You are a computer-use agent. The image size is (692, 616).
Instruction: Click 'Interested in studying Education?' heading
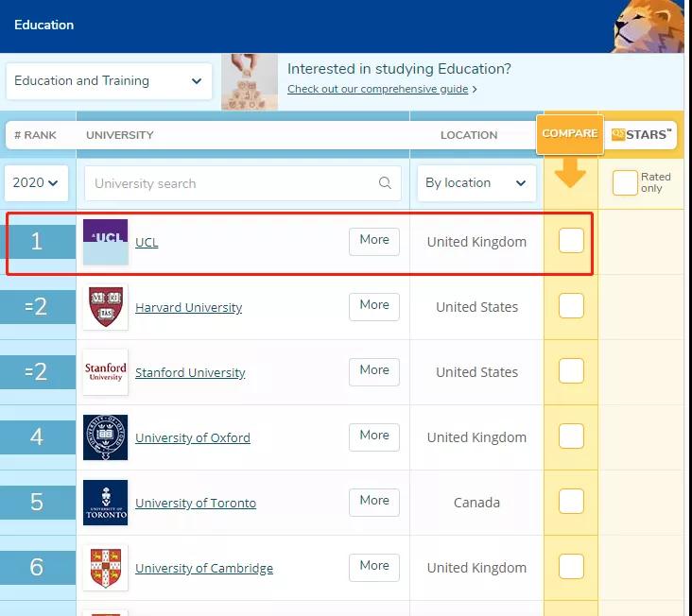tap(399, 69)
